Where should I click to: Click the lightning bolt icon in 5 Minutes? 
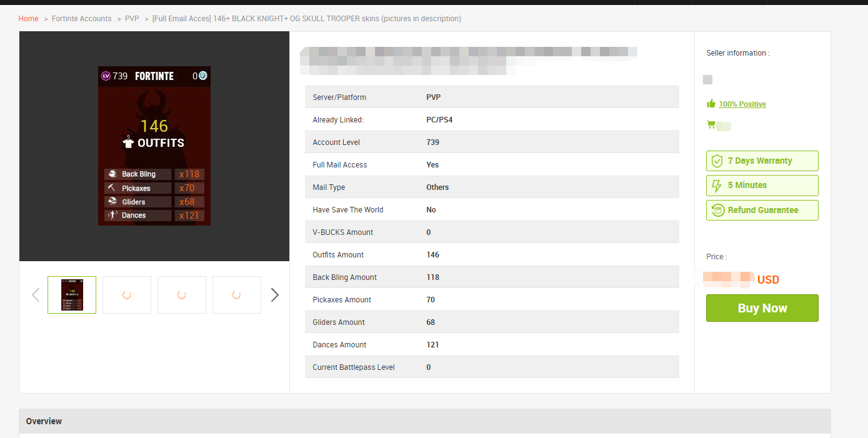point(717,186)
